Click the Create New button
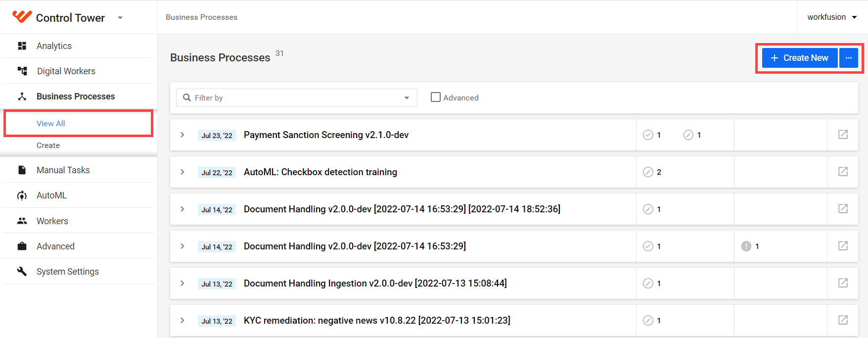The image size is (868, 338). tap(799, 58)
